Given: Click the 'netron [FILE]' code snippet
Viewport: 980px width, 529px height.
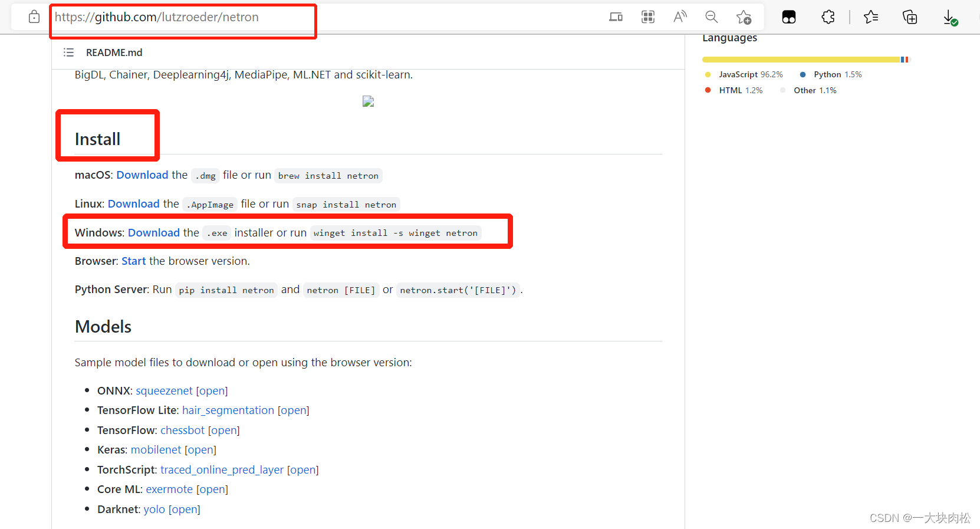Looking at the screenshot, I should (x=341, y=290).
